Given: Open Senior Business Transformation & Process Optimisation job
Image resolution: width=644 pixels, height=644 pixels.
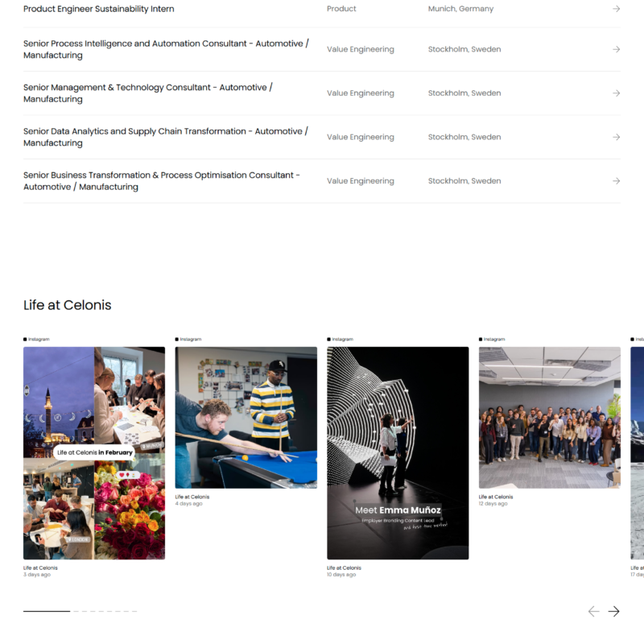Looking at the screenshot, I should coord(161,181).
